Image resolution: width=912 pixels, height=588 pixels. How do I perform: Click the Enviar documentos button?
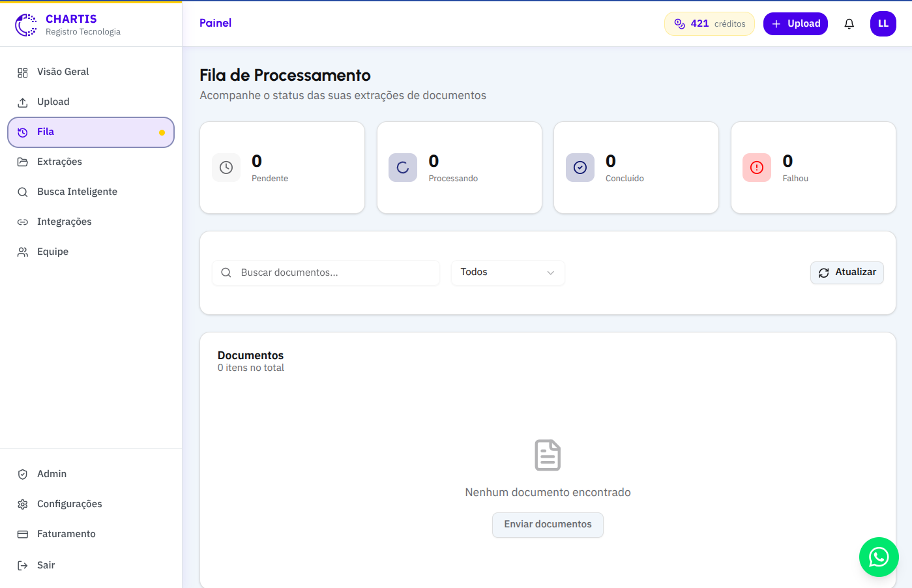548,525
